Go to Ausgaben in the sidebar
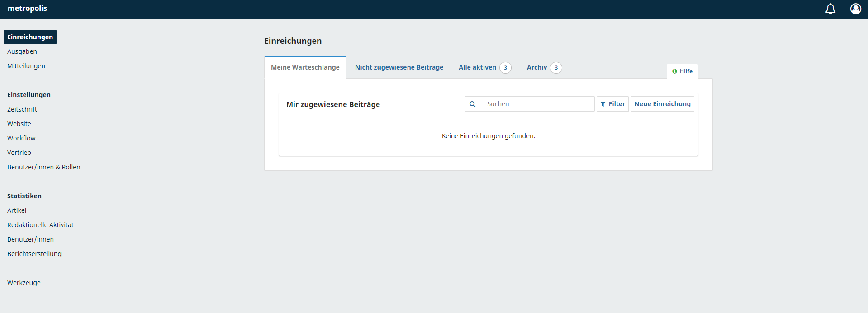The height and width of the screenshot is (313, 868). point(22,51)
